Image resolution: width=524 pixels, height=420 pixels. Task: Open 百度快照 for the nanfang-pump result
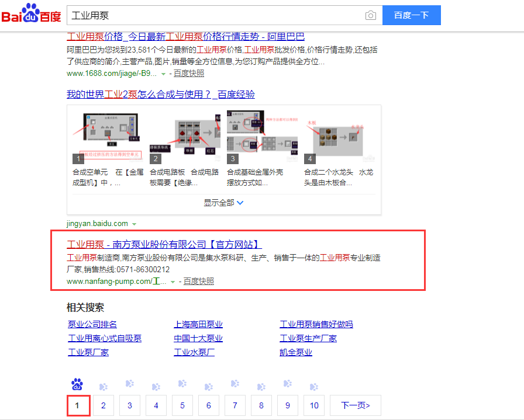click(x=198, y=282)
